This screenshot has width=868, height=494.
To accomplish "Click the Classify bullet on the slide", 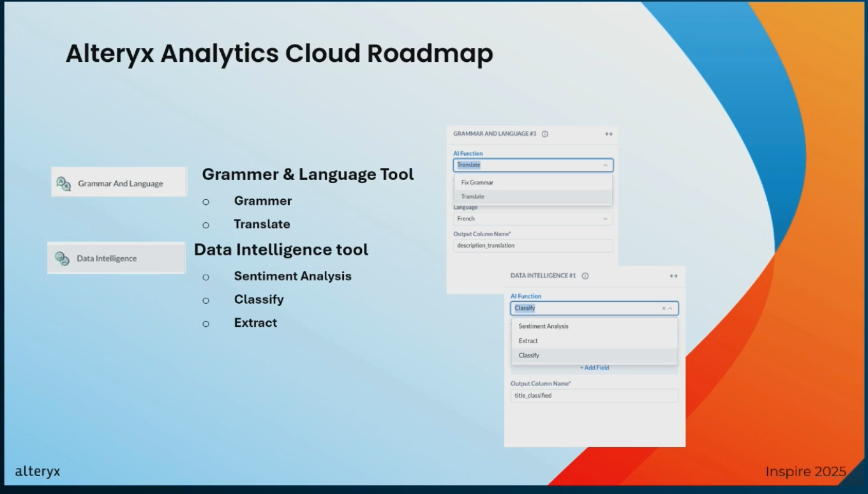I will [258, 299].
